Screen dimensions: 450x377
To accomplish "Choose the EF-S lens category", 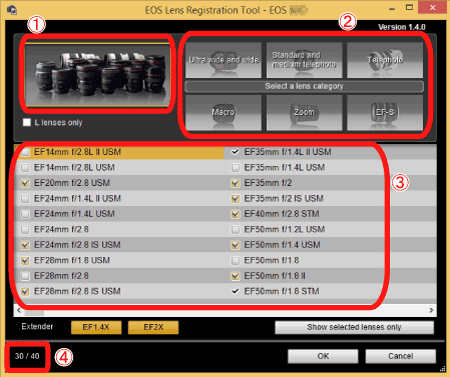I will 385,112.
